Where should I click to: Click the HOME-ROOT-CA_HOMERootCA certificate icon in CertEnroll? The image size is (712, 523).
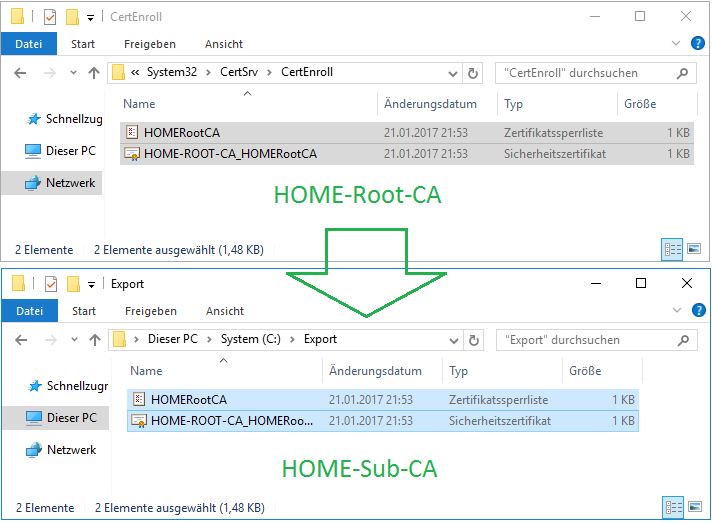[x=132, y=154]
